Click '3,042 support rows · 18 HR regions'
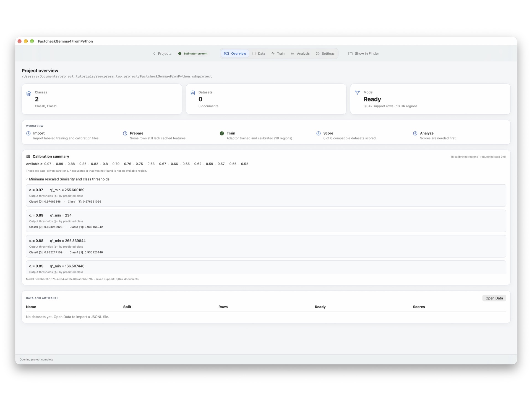This screenshot has height=411, width=532. pos(390,106)
